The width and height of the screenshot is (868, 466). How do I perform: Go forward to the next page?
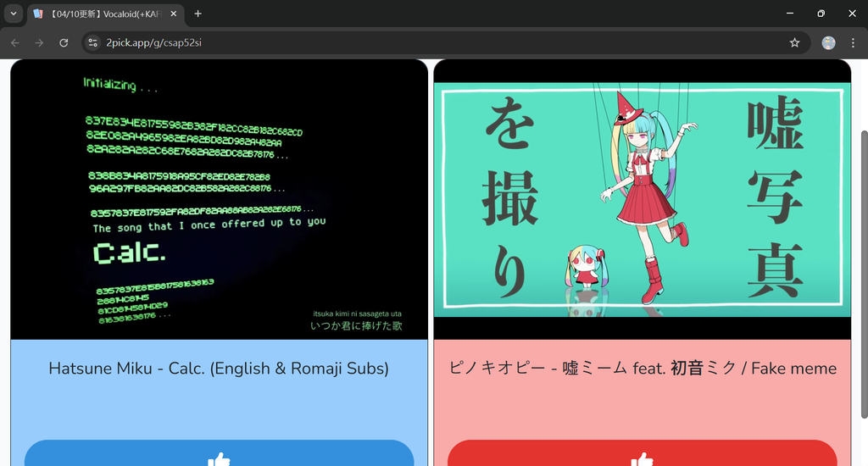pos(39,42)
